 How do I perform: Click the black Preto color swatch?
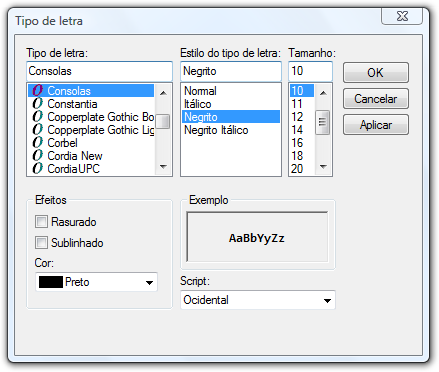(x=51, y=282)
